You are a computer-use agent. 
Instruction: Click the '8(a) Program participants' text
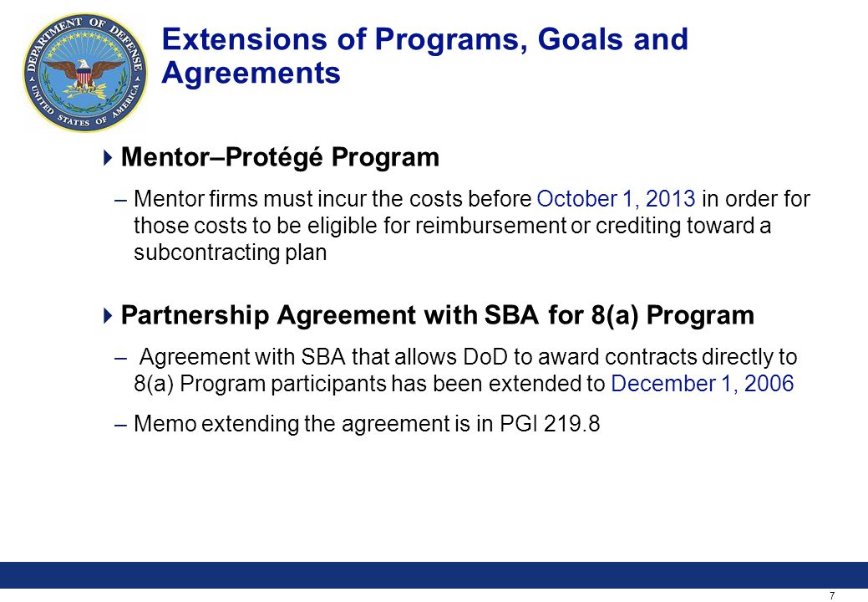point(260,384)
